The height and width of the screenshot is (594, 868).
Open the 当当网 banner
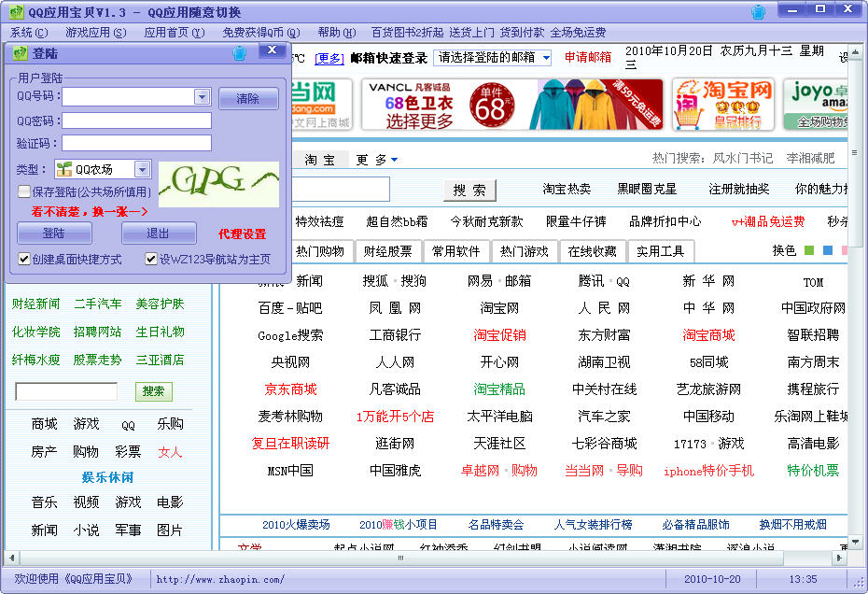click(322, 105)
